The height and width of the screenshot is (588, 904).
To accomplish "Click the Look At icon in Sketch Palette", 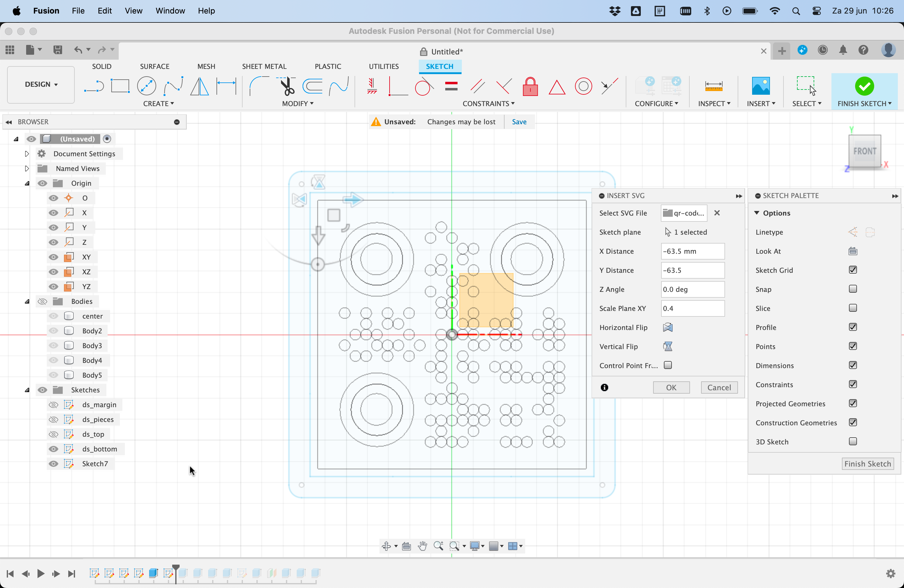I will (853, 251).
